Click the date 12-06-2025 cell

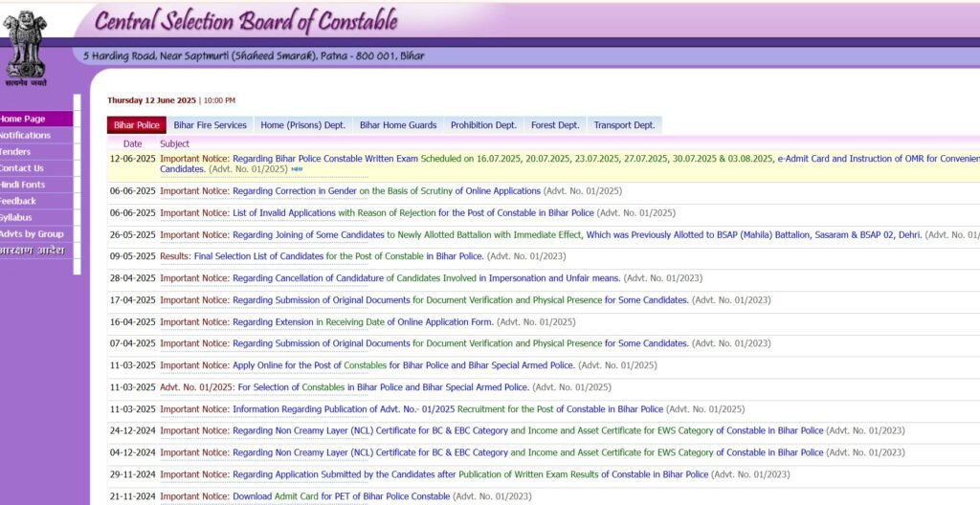[132, 159]
